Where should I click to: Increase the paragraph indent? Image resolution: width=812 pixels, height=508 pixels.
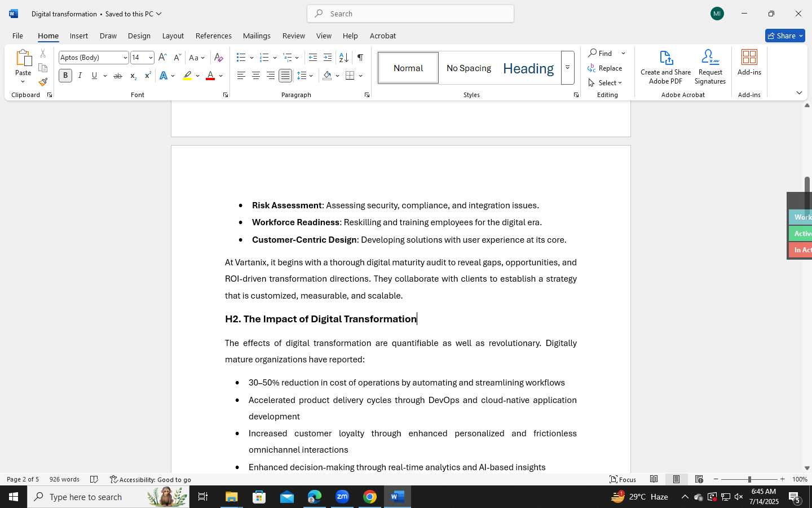[x=328, y=58]
